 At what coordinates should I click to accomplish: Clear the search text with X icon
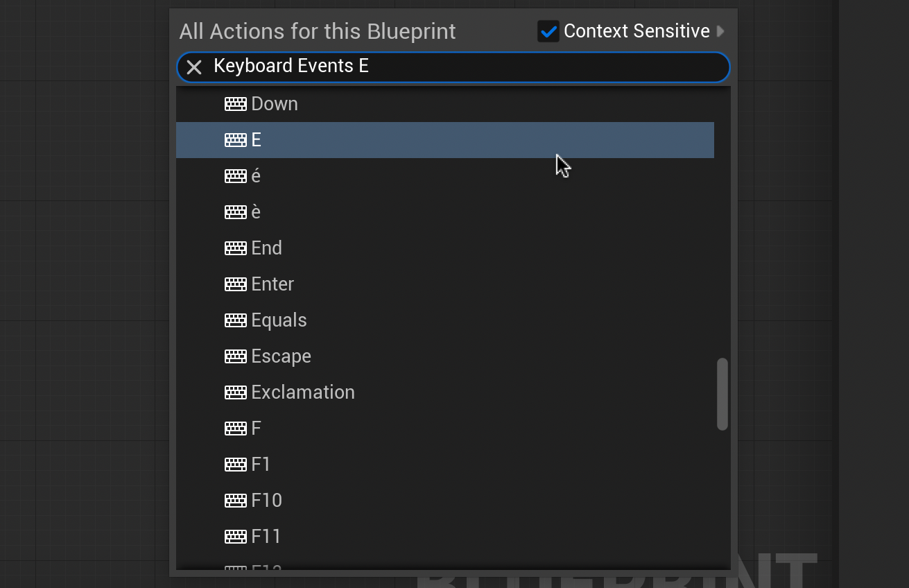[194, 67]
